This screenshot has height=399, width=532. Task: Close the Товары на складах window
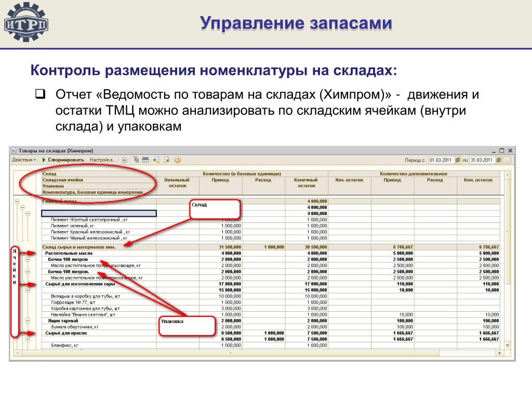click(510, 151)
